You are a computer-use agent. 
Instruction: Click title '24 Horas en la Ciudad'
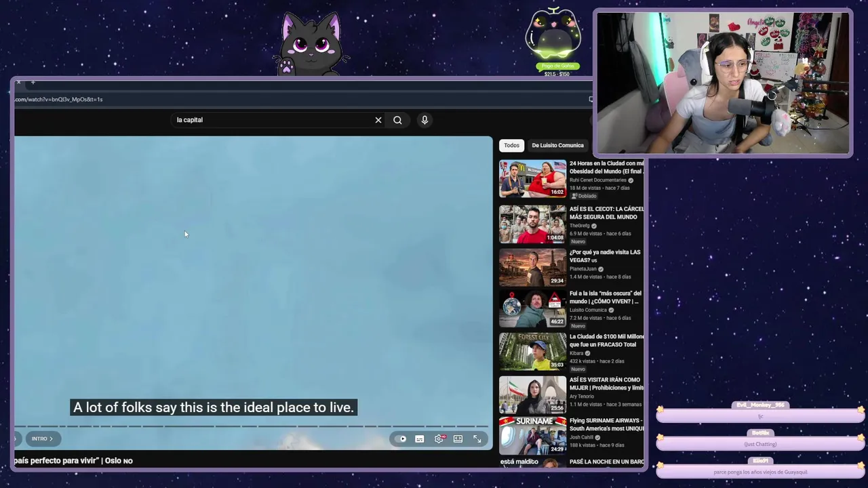pyautogui.click(x=606, y=167)
